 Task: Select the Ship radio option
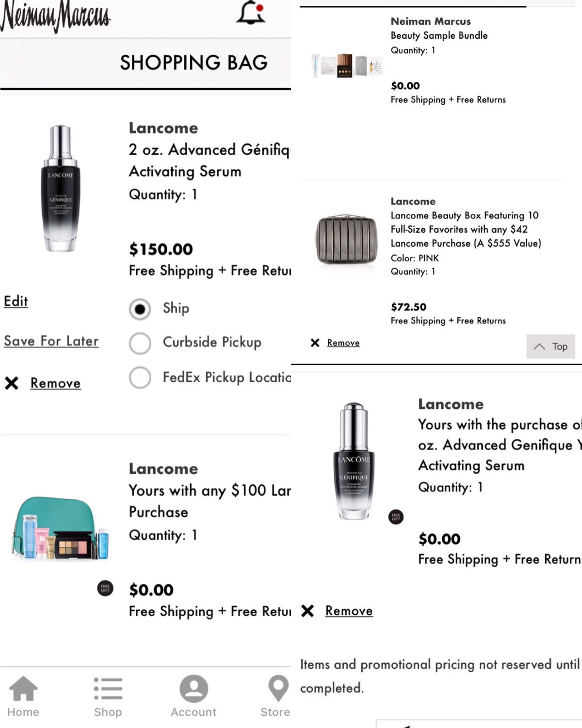(140, 309)
